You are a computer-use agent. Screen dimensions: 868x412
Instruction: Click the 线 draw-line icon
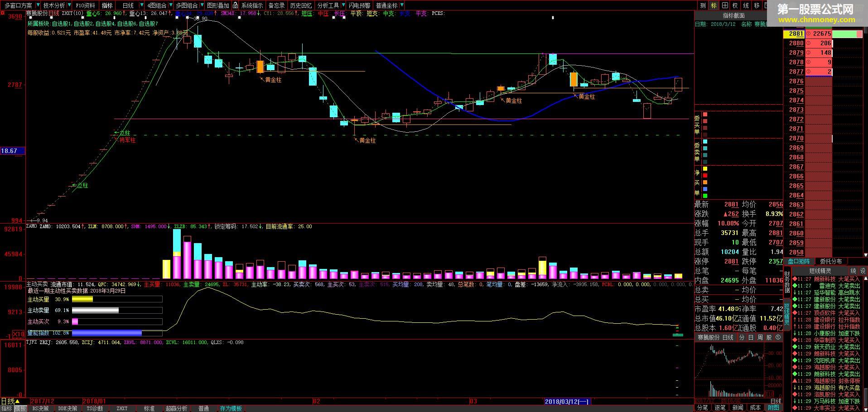coord(746,5)
